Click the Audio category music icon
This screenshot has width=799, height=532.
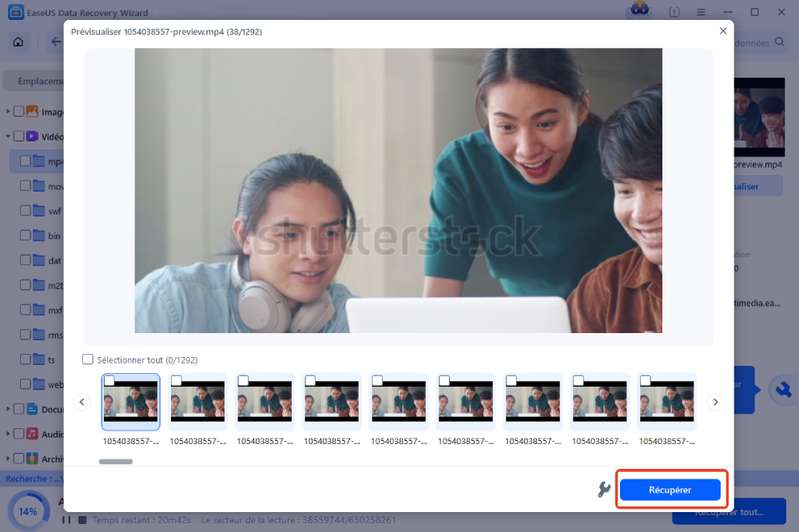point(32,434)
